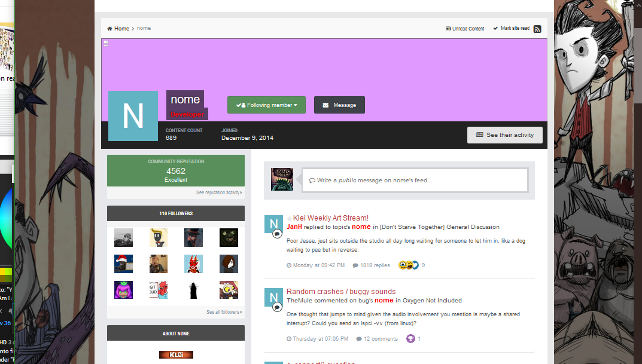Image resolution: width=642 pixels, height=364 pixels.
Task: Click Monday at 09:42 PM timestamp
Action: 316,265
